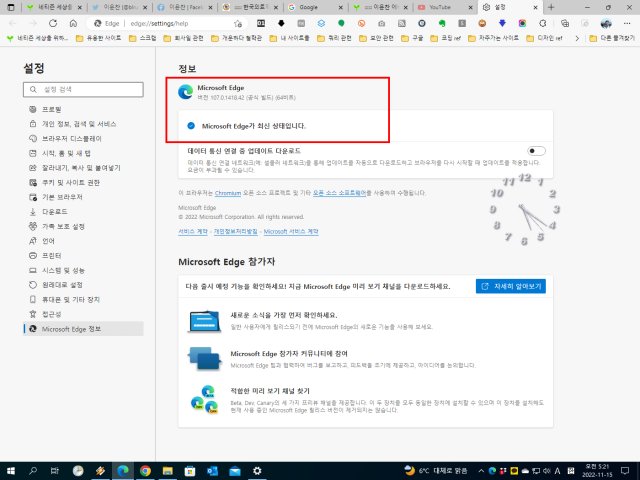Click the home button icon

73,23
